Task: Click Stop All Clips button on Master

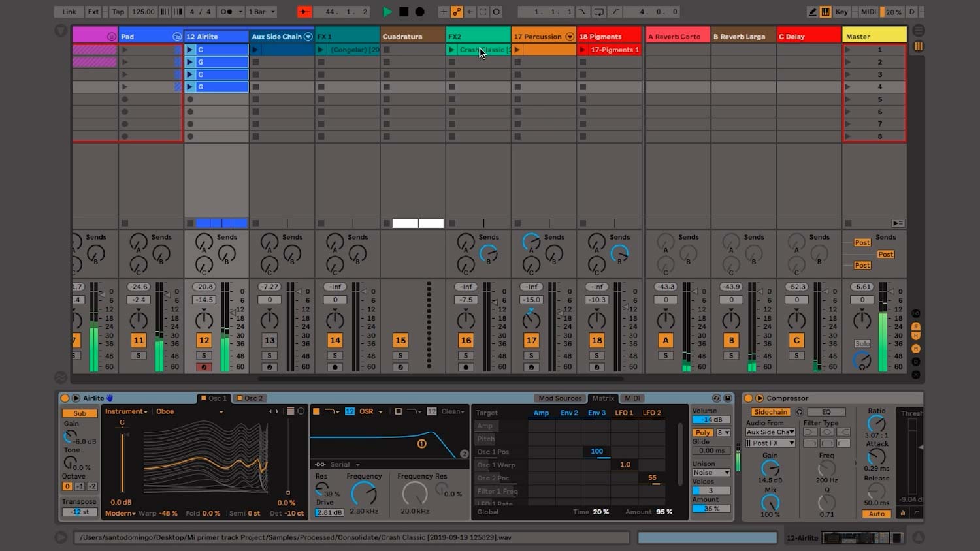Action: tap(848, 223)
